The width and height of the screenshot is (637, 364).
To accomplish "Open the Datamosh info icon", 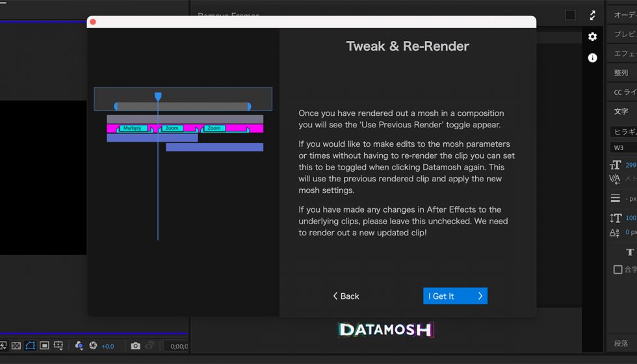I will (x=592, y=58).
